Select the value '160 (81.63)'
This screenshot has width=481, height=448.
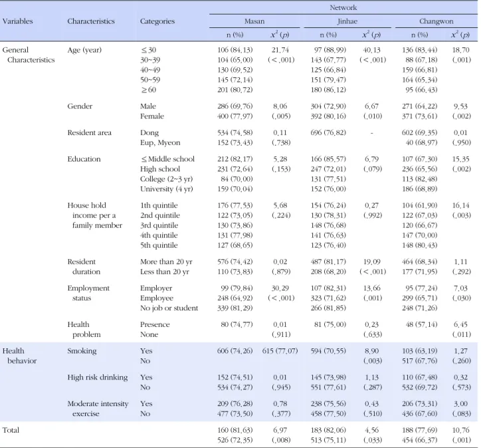[x=235, y=430]
